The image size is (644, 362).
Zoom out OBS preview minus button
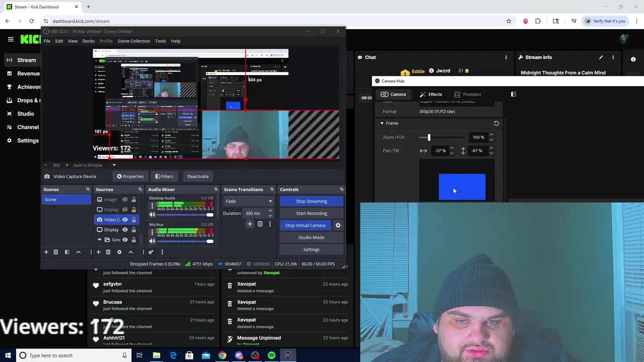click(45, 165)
